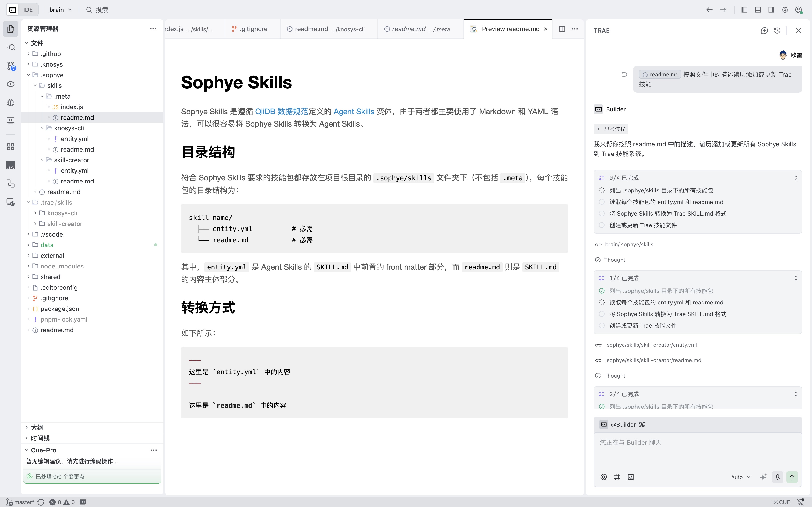The image size is (812, 507).
Task: Click the microphone voice input icon
Action: 777,477
